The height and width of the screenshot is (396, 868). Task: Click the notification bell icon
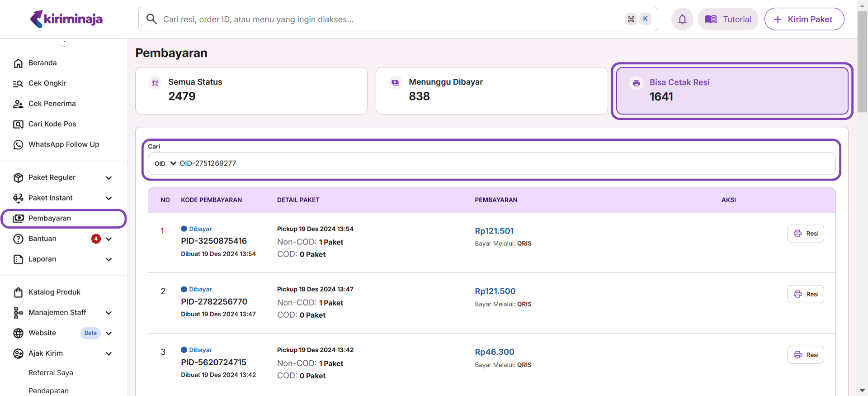[x=682, y=19]
